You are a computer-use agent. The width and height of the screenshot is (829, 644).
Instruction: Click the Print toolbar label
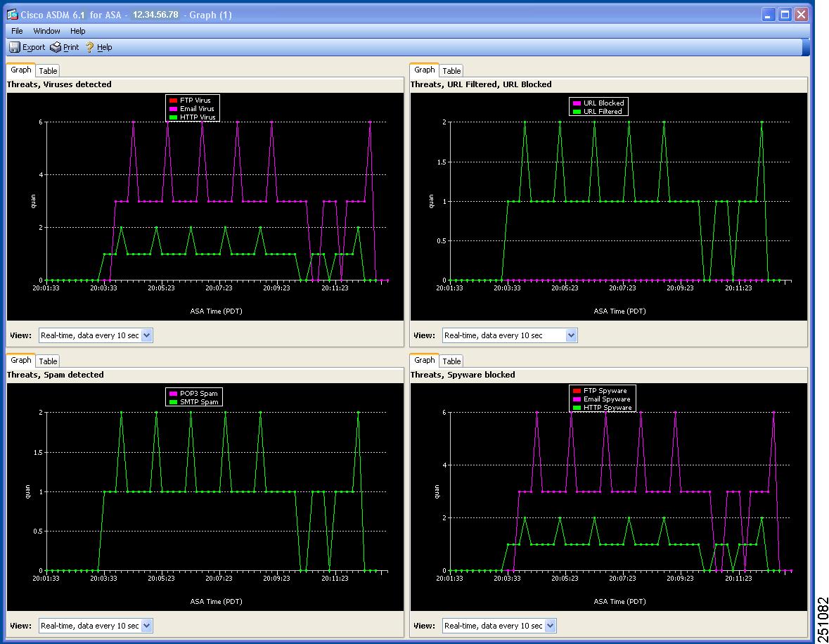point(71,47)
